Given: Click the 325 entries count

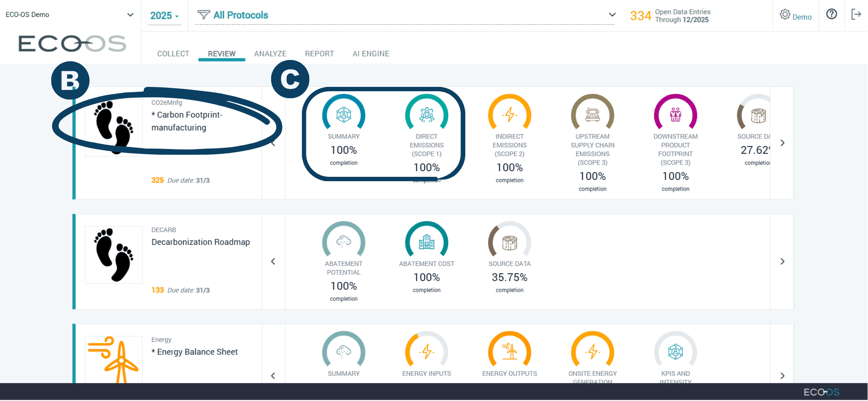Looking at the screenshot, I should coord(158,180).
